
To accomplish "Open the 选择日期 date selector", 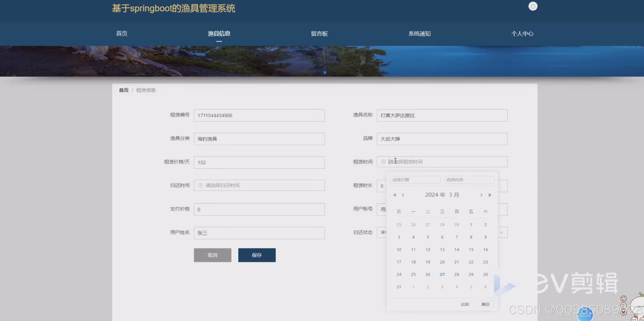I will pos(415,180).
